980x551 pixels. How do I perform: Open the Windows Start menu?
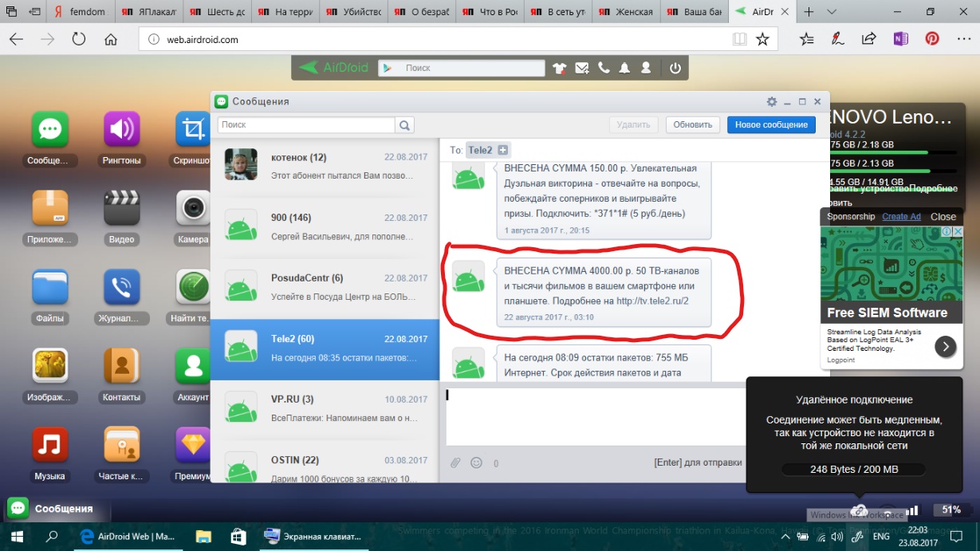[16, 536]
